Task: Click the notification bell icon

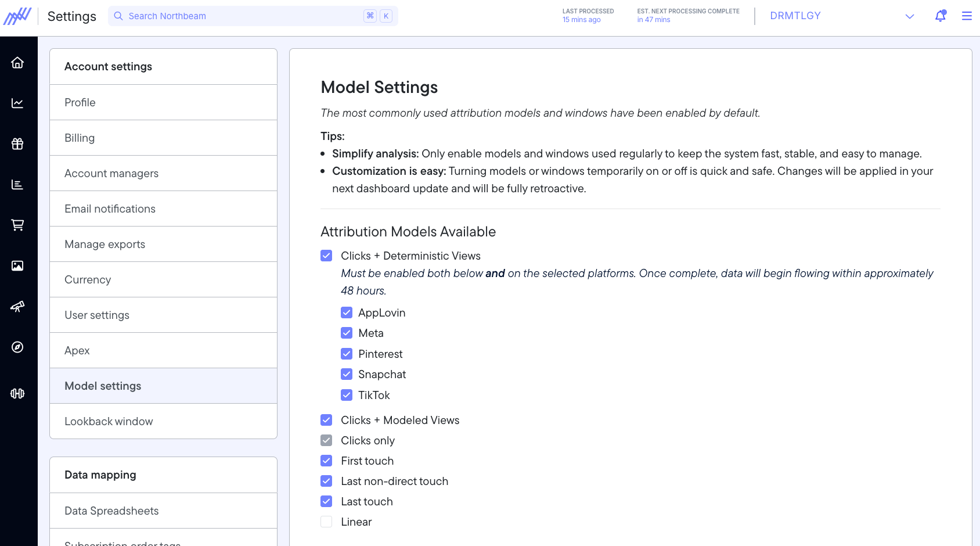Action: tap(941, 16)
